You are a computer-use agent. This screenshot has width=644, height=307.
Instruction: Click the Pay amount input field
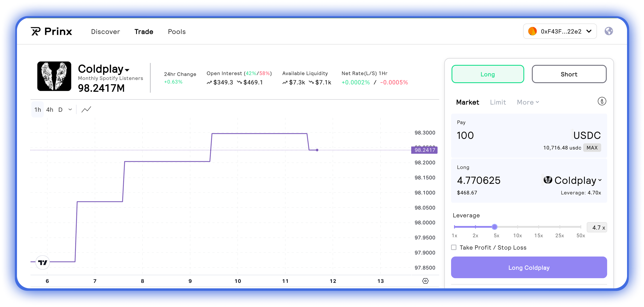[x=465, y=135]
